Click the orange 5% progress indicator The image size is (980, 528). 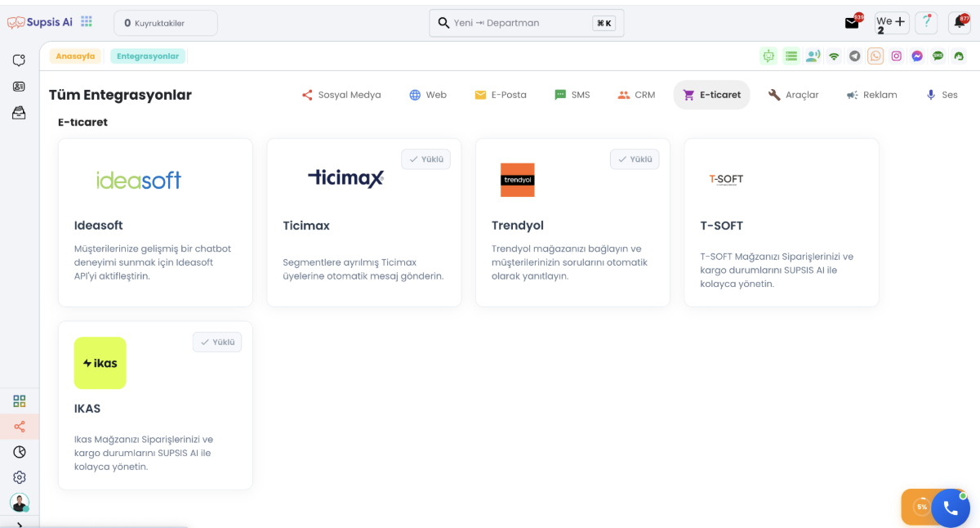tap(921, 507)
